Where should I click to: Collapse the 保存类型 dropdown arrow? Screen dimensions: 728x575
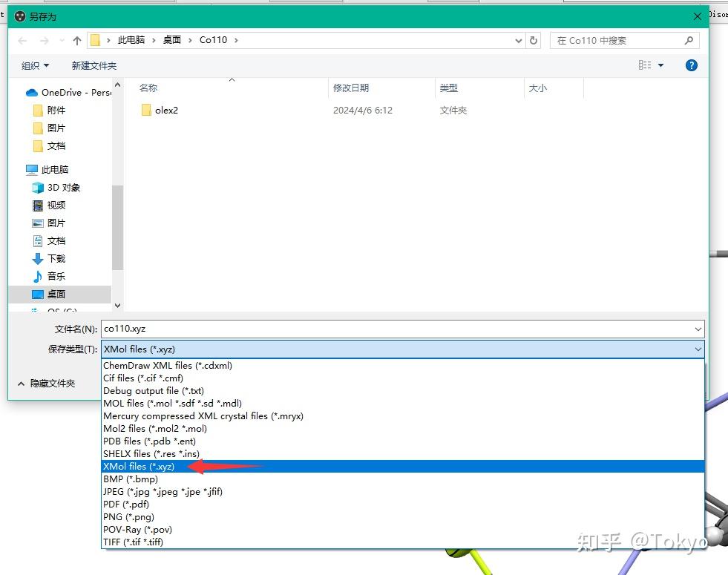click(698, 349)
